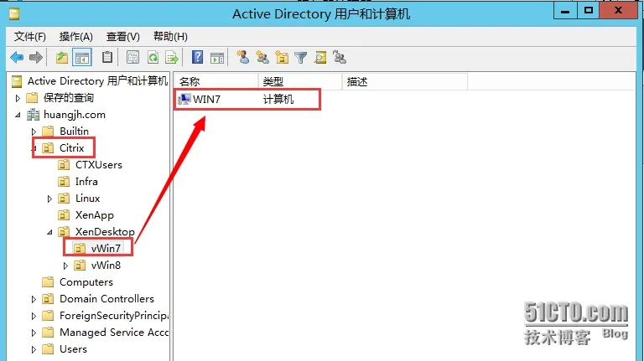Image resolution: width=644 pixels, height=361 pixels.
Task: Select the Citrix OU
Action: pos(71,148)
